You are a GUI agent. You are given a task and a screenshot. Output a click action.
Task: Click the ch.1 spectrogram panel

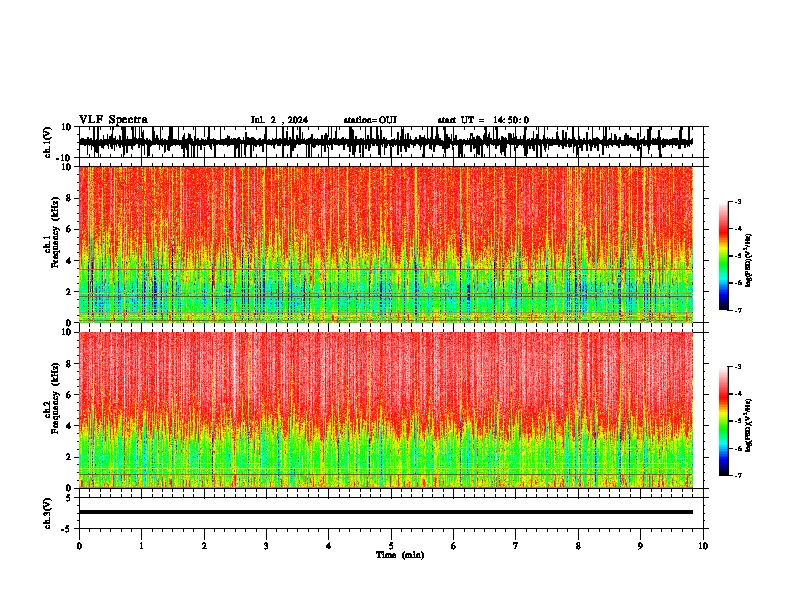click(386, 244)
